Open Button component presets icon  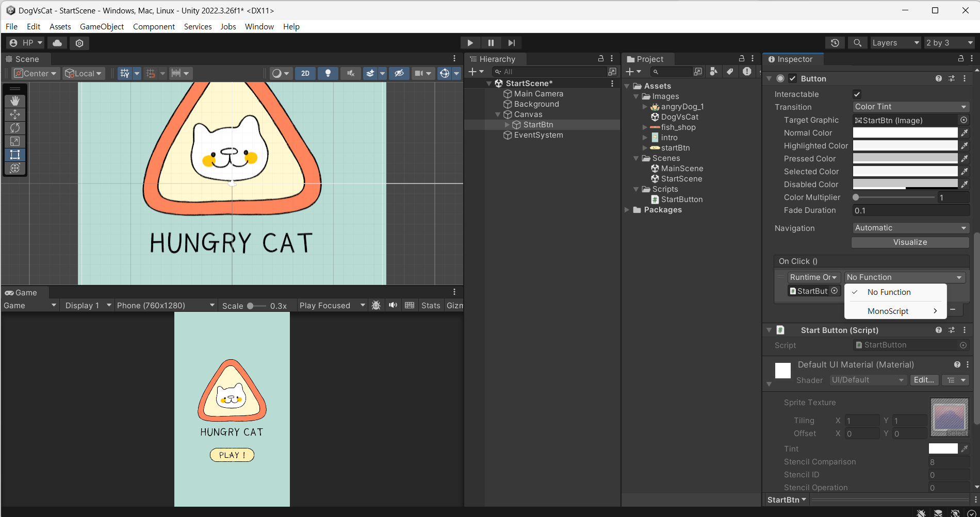tap(952, 78)
